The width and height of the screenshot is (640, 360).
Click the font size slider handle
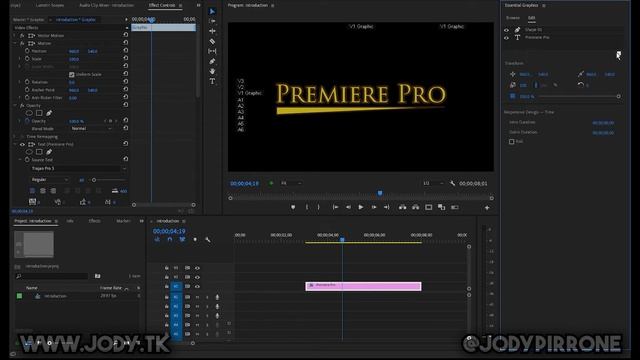tap(94, 180)
